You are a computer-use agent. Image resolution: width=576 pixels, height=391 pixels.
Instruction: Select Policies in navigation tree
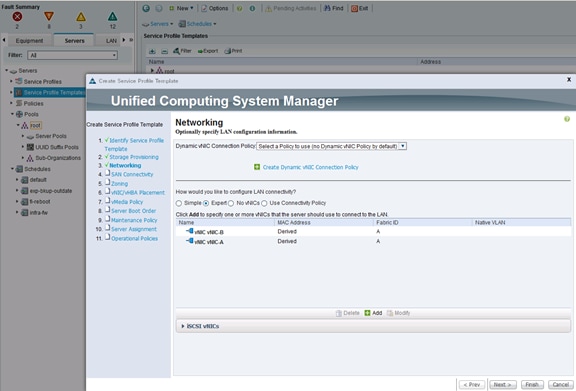(x=33, y=103)
